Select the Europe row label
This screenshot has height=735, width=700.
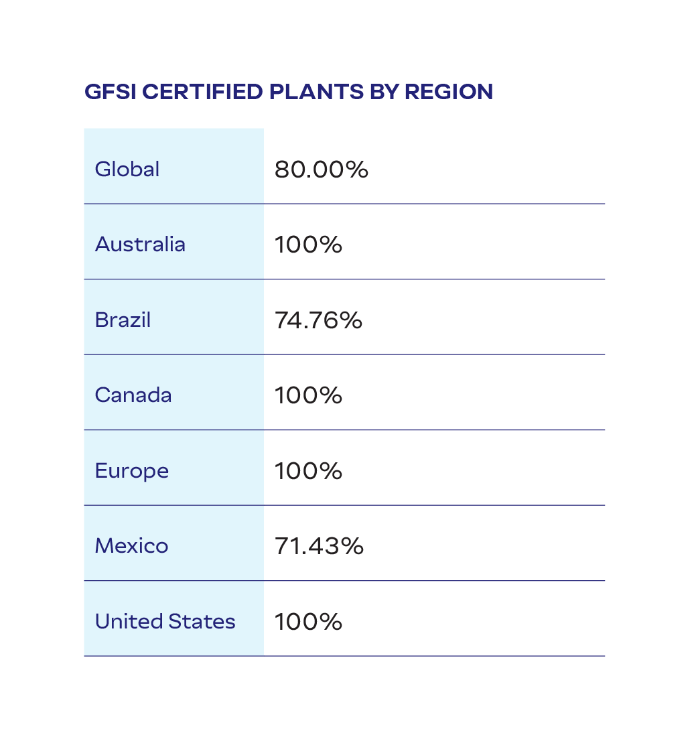(x=132, y=470)
